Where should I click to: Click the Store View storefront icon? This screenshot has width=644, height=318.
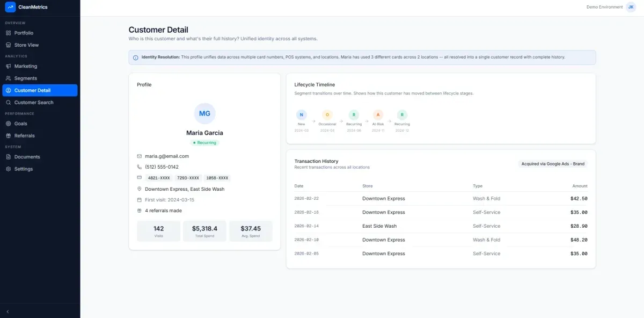point(9,45)
